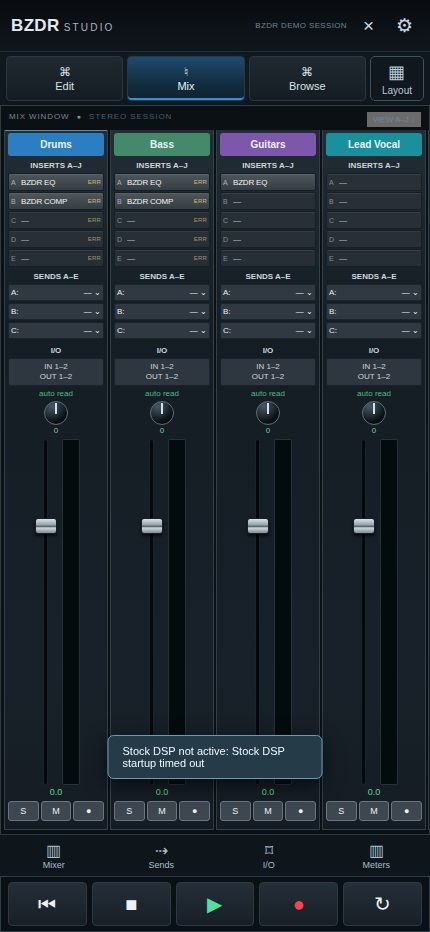This screenshot has width=430, height=932.
Task: Click the Guitars volume fader handle
Action: pyautogui.click(x=258, y=526)
